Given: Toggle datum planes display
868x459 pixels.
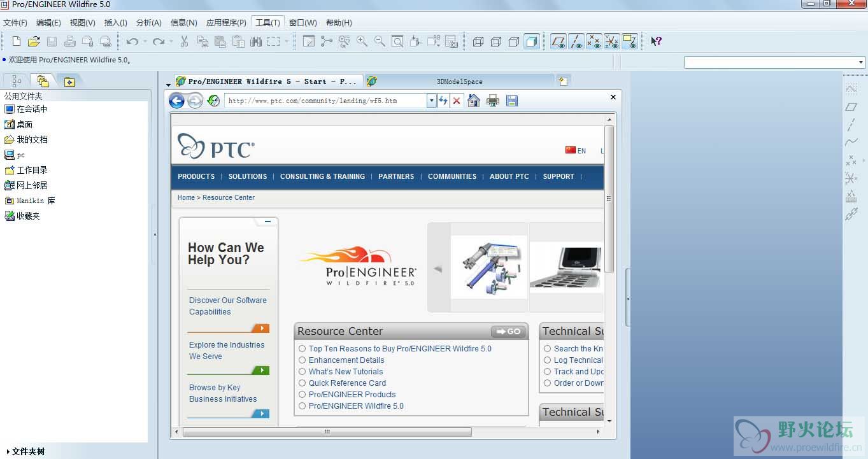Looking at the screenshot, I should pos(559,41).
